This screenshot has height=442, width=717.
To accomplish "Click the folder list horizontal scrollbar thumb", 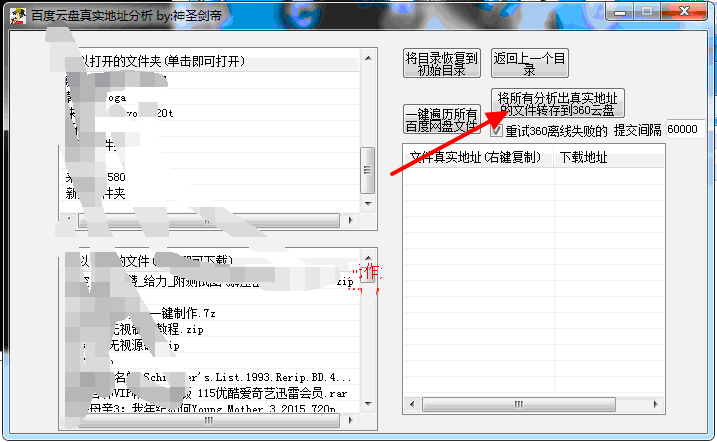I will (x=209, y=220).
